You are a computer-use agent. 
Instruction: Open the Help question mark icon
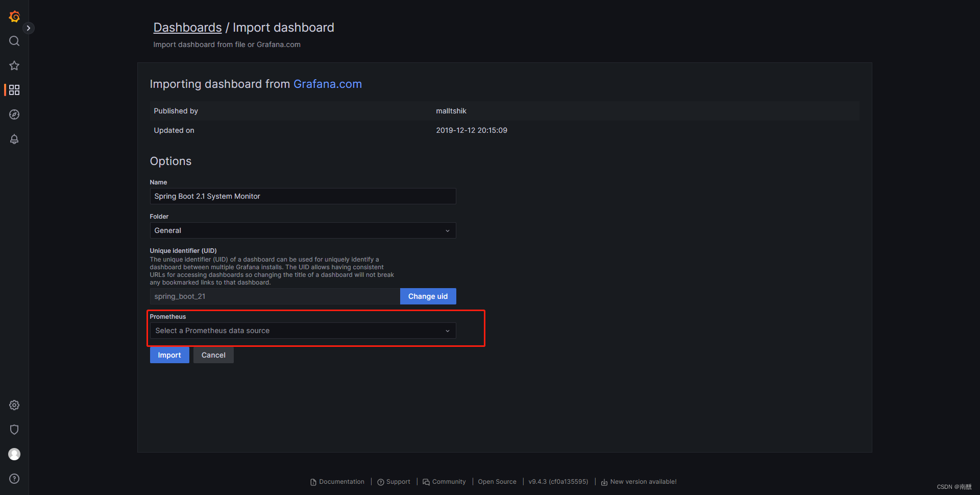click(x=14, y=479)
